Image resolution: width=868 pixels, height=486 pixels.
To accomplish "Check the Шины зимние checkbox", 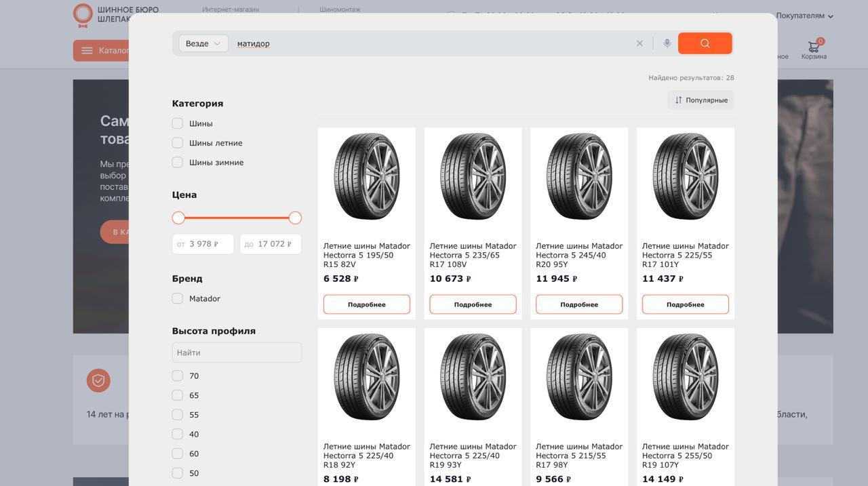I will pos(178,163).
